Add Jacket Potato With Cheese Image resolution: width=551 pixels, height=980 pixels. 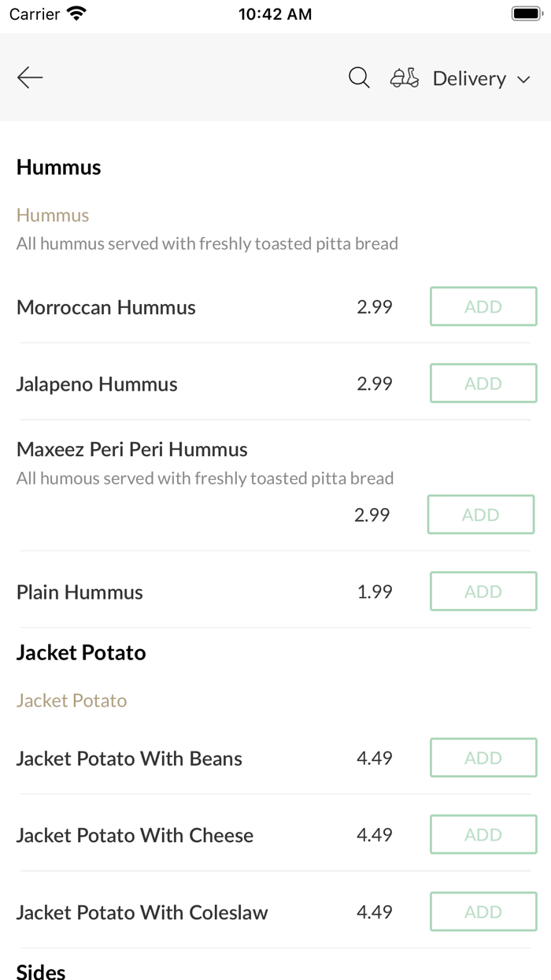483,835
